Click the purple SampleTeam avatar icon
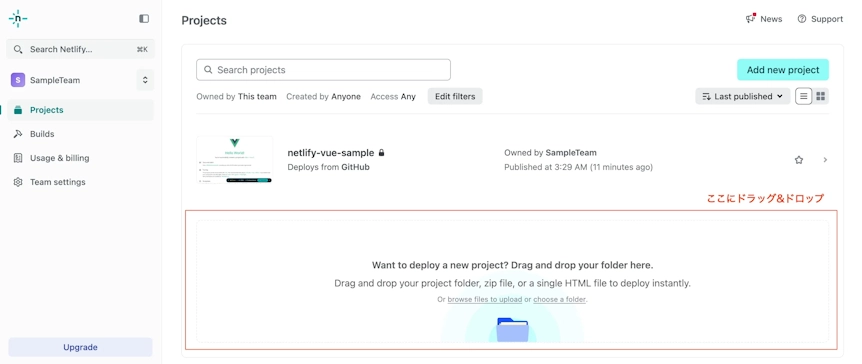The image size is (862, 364). pyautogui.click(x=18, y=80)
